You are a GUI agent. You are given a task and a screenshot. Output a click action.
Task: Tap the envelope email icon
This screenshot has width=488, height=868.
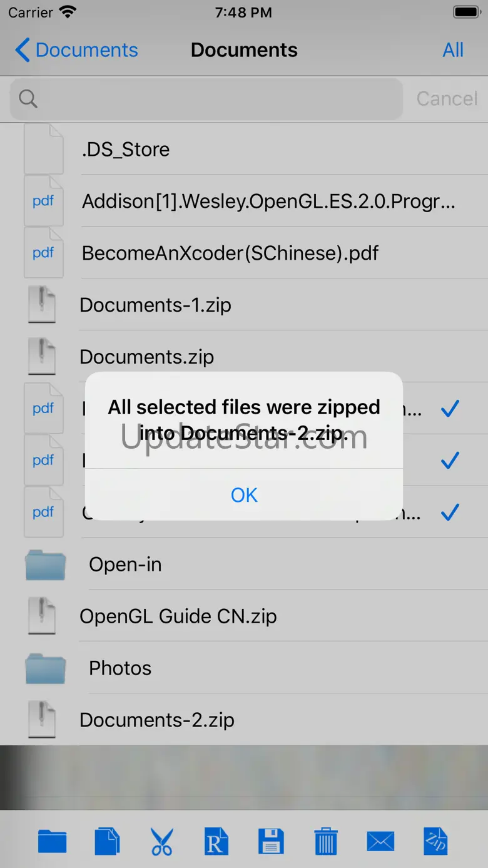pyautogui.click(x=380, y=841)
